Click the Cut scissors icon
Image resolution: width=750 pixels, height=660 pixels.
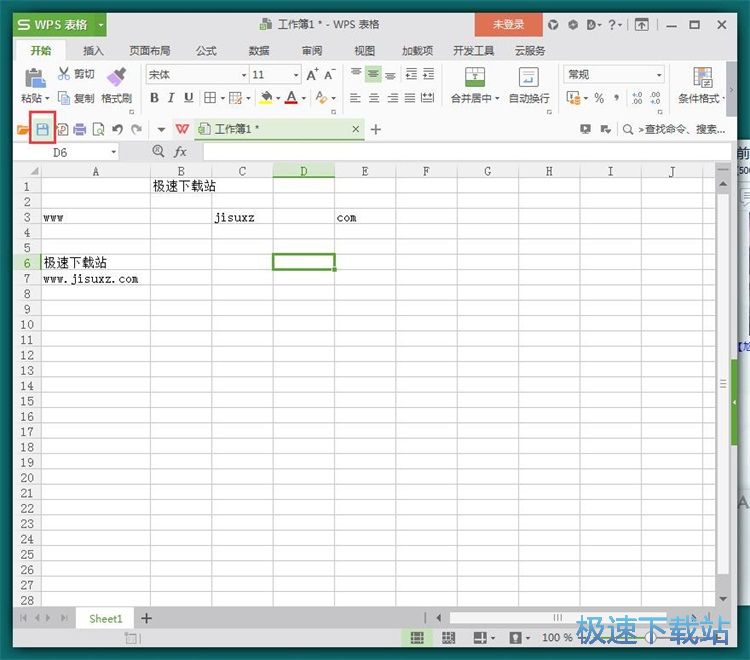point(63,73)
